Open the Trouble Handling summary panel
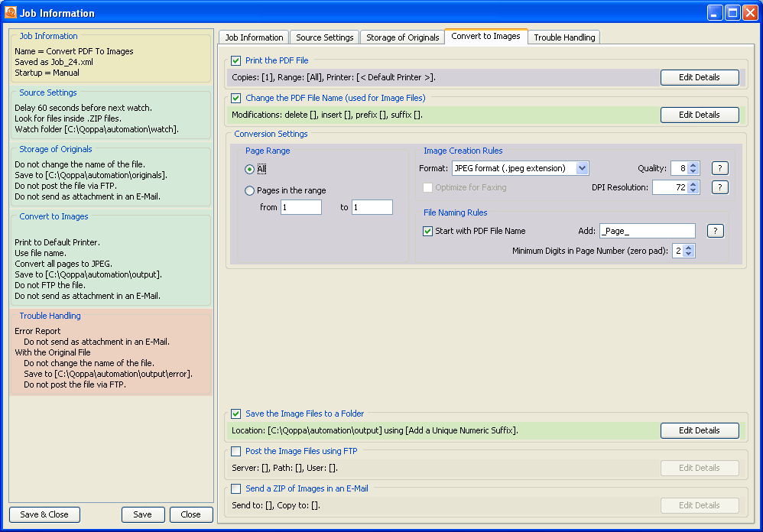The width and height of the screenshot is (763, 532). (x=111, y=352)
